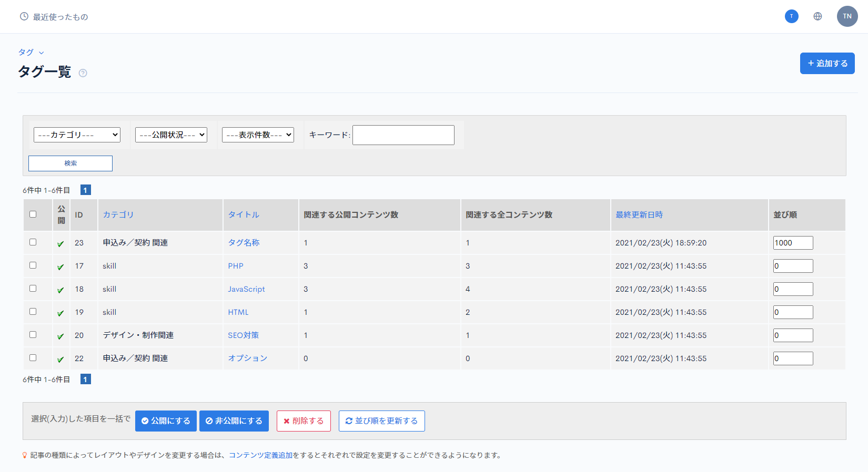Click the 並び順を更新する button
The height and width of the screenshot is (472, 868).
381,421
